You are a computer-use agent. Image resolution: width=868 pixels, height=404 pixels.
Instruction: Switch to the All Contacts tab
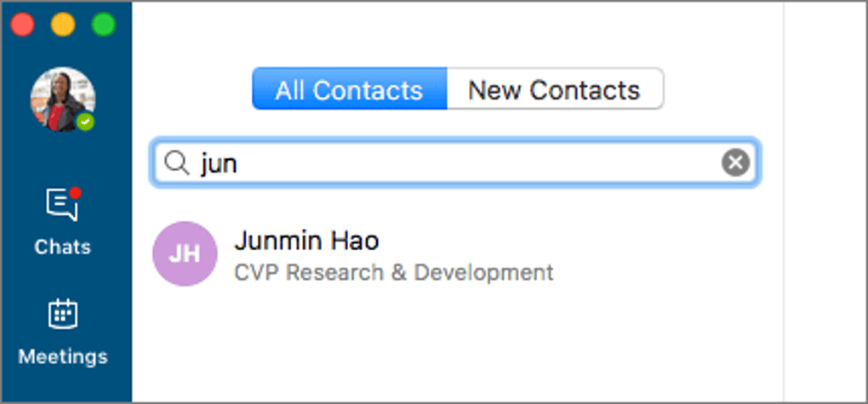pyautogui.click(x=349, y=88)
